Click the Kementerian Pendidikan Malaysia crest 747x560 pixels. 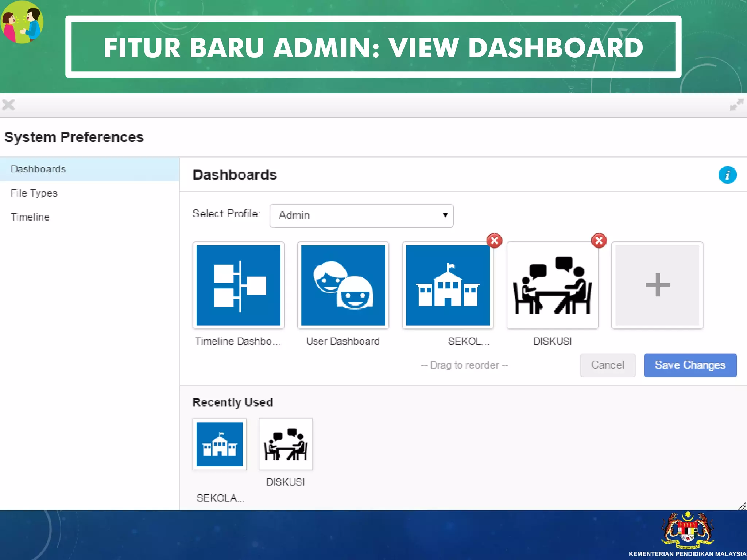(x=688, y=530)
